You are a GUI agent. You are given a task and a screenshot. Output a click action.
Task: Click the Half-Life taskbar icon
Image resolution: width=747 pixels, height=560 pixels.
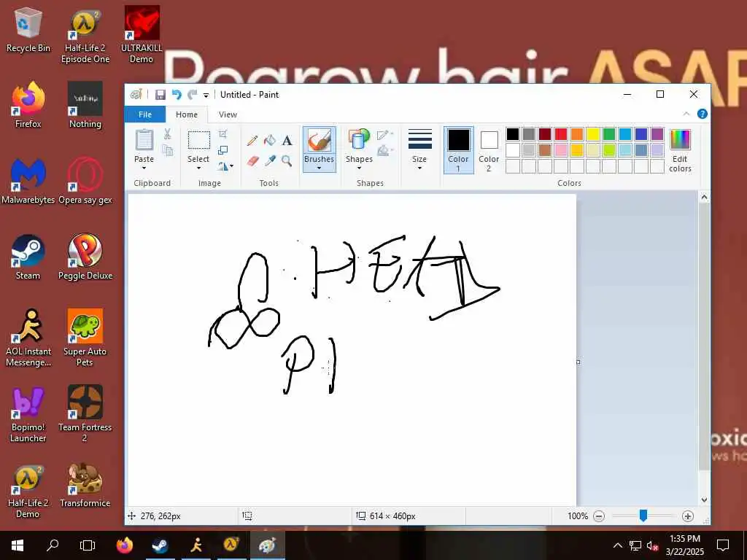[x=231, y=545]
